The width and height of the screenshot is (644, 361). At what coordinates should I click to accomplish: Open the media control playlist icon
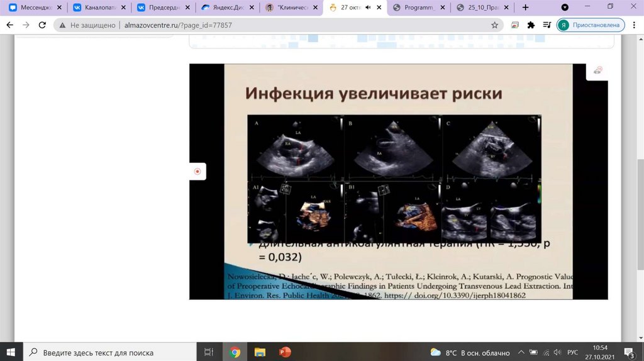547,25
